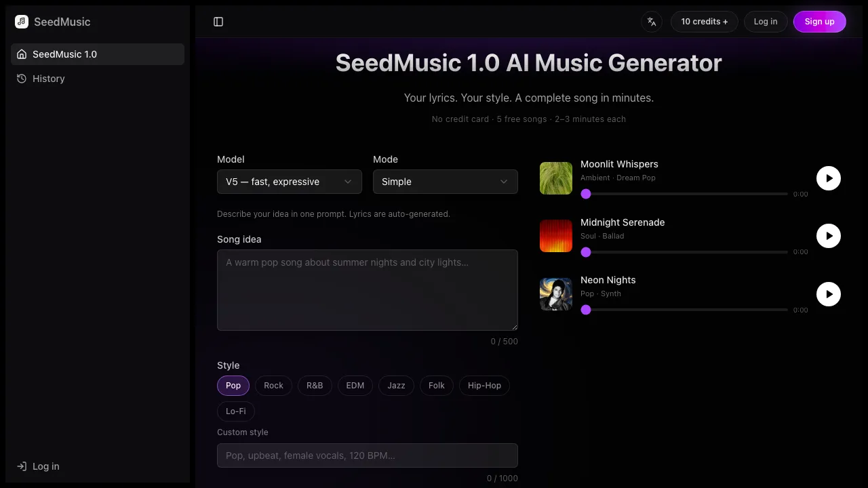Play the Neon Nights track
Screen dimensions: 868x488
[x=829, y=294]
